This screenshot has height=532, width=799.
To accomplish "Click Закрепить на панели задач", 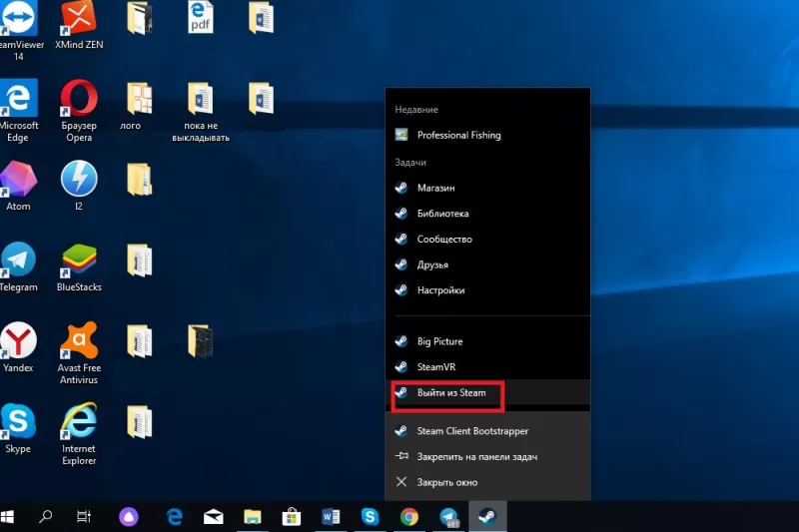I will click(x=477, y=456).
